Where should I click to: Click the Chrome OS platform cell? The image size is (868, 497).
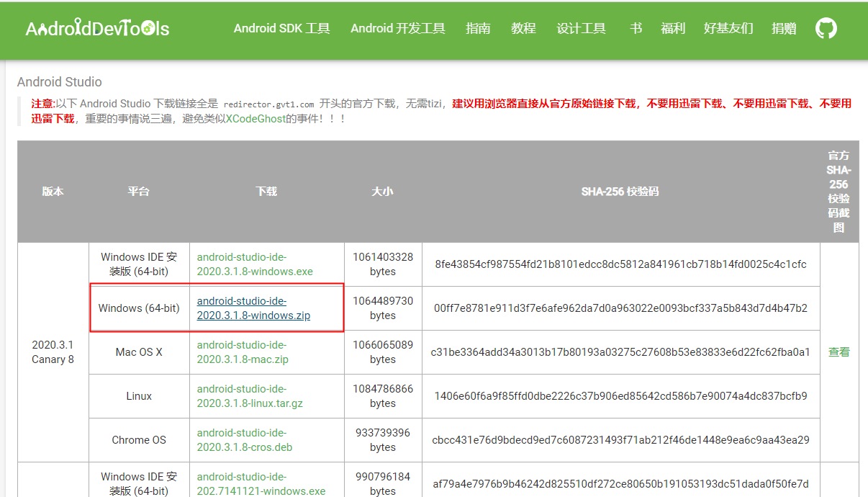pos(139,440)
